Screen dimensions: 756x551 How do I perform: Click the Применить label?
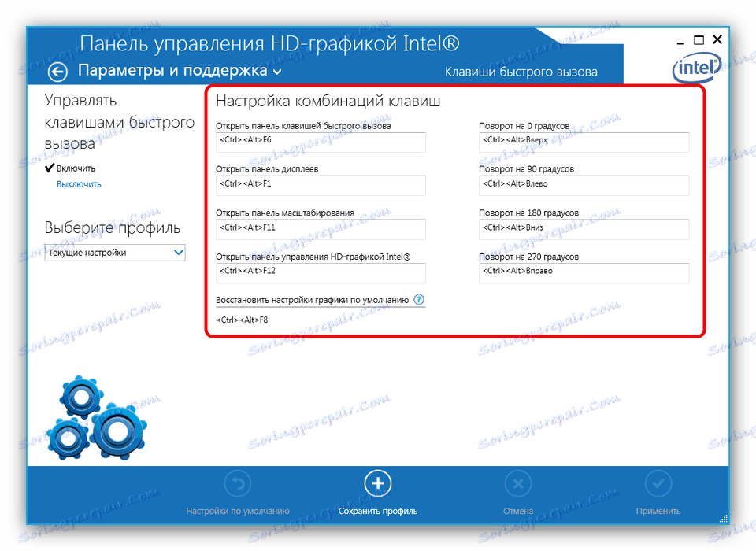coord(658,511)
